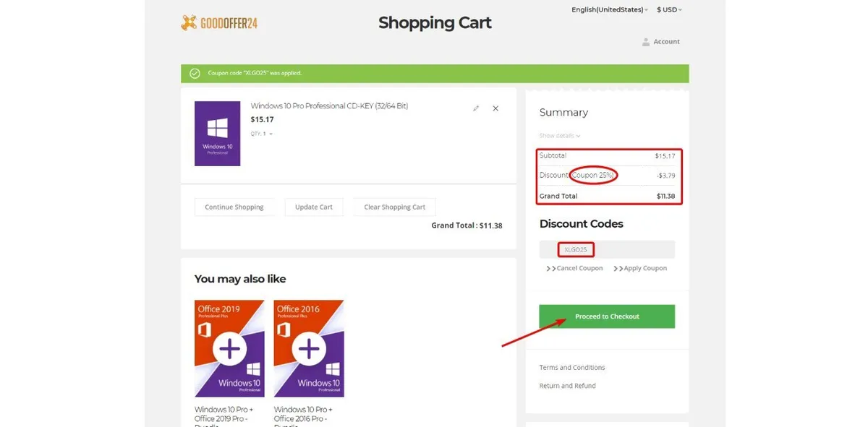The height and width of the screenshot is (427, 868).
Task: Clear the shopping cart
Action: tap(395, 207)
